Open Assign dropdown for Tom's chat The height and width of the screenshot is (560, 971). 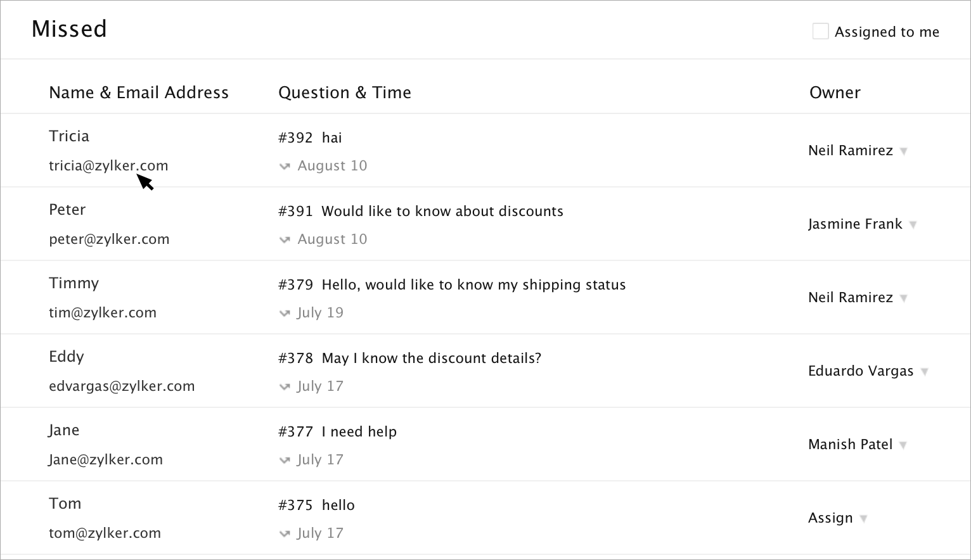[x=863, y=519]
